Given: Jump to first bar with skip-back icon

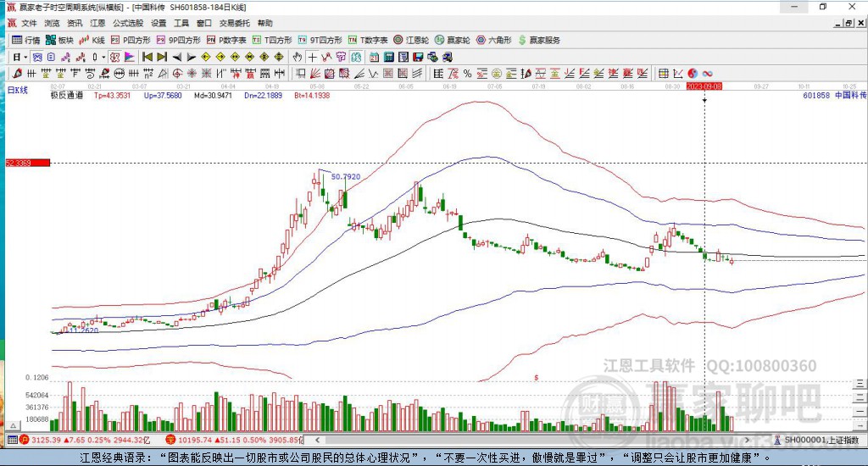Looking at the screenshot, I should pyautogui.click(x=147, y=57).
